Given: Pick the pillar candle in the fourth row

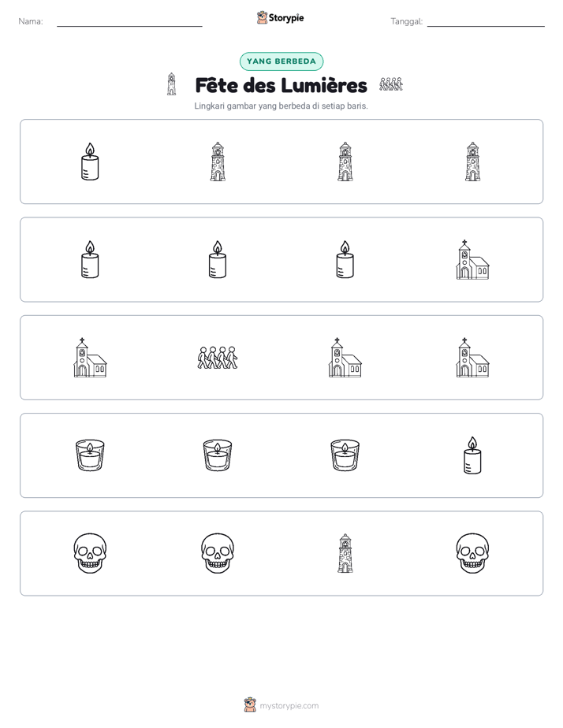Looking at the screenshot, I should (x=472, y=455).
